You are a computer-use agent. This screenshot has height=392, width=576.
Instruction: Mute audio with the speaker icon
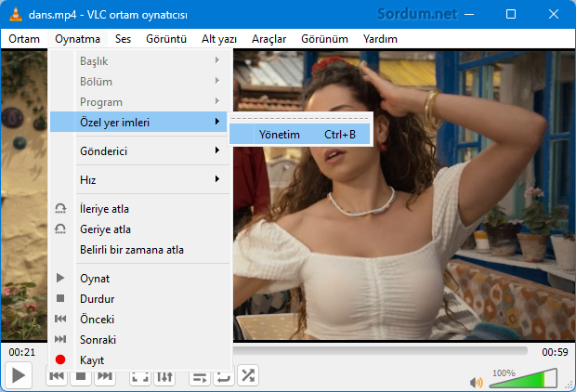coord(476,383)
